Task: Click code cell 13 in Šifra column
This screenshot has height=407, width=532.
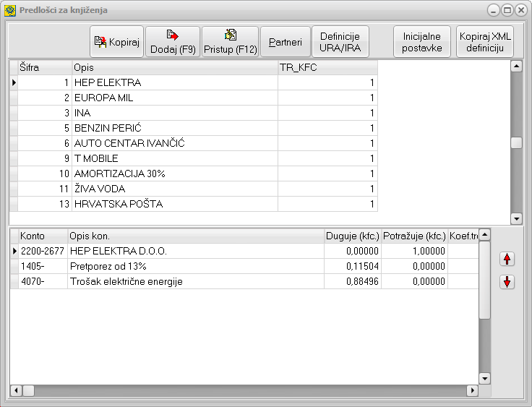Action: pos(45,204)
